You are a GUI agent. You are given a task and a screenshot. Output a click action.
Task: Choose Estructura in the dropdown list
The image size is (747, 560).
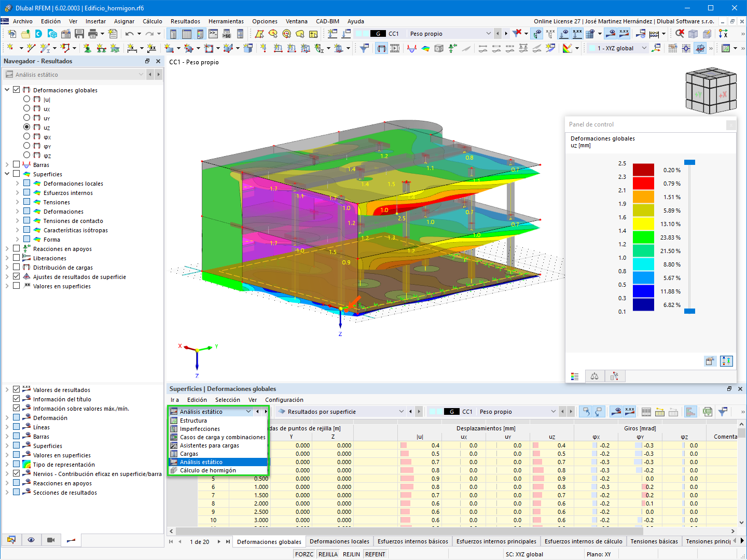193,421
